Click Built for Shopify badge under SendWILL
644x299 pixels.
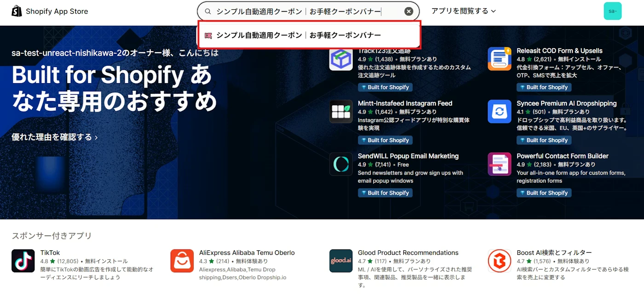tap(385, 193)
